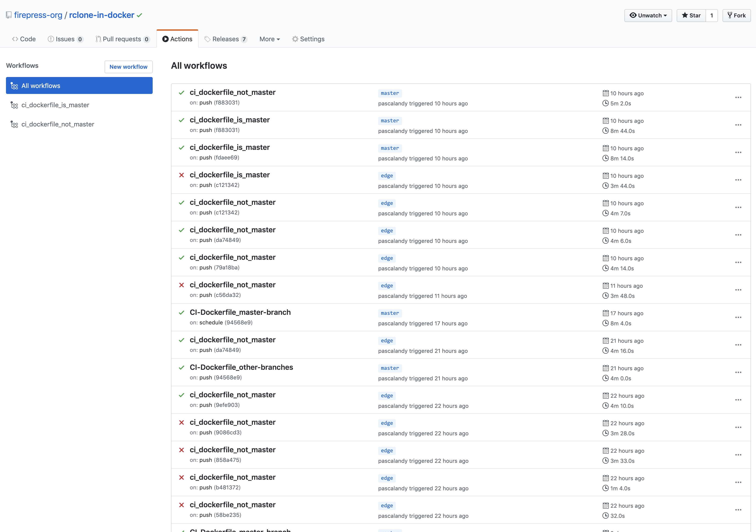Viewport: 756px width, 532px height.
Task: Open options menu for ci_dockerfile_is_master fdaee69 run
Action: [x=738, y=152]
